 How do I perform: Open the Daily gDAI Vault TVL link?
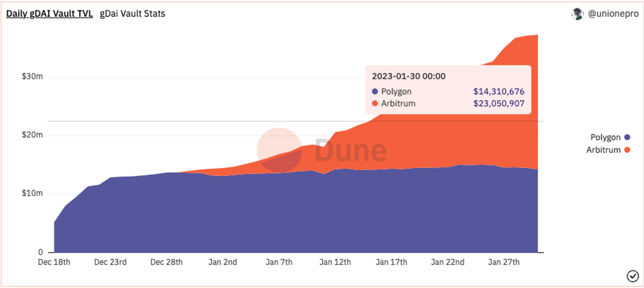[x=49, y=14]
